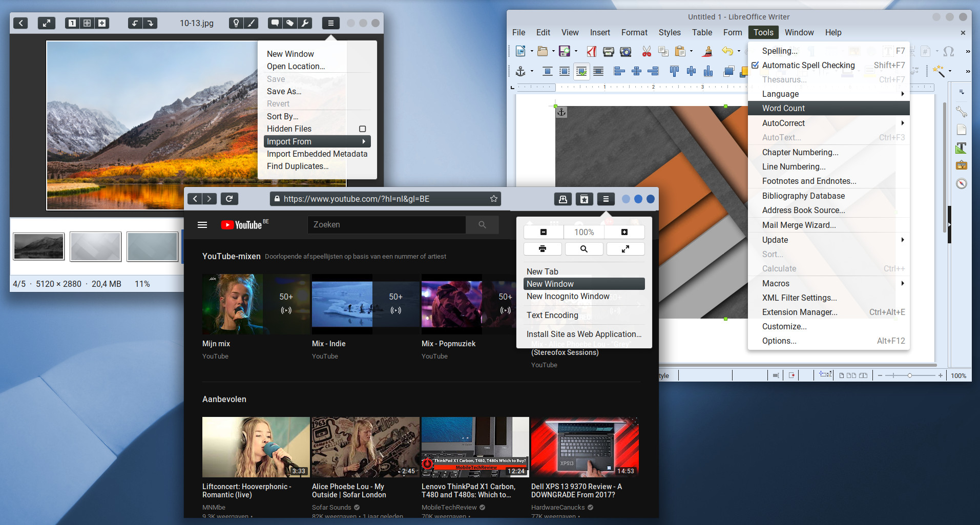
Task: Toggle page wrap (parallel) in Writer toolbar
Action: [565, 71]
